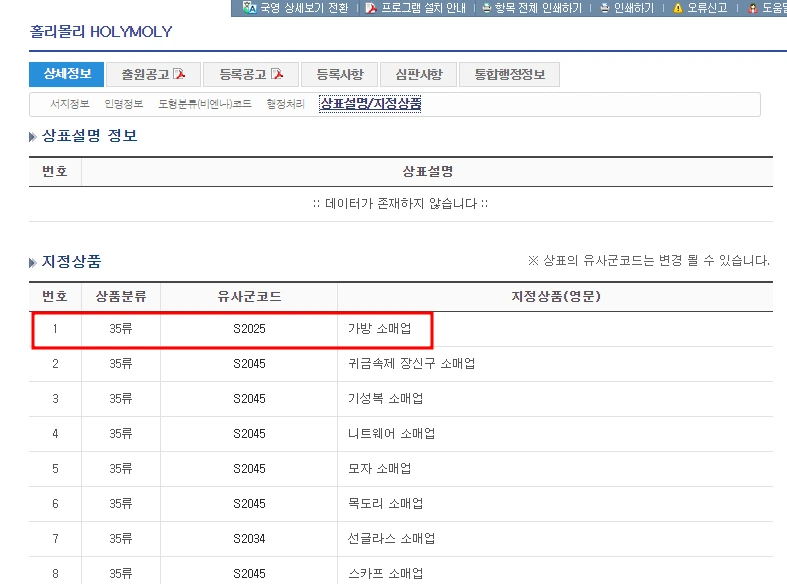Click the printer icon for 항목 전체 인쇄하기
Screen dimensions: 787x584
pos(486,8)
